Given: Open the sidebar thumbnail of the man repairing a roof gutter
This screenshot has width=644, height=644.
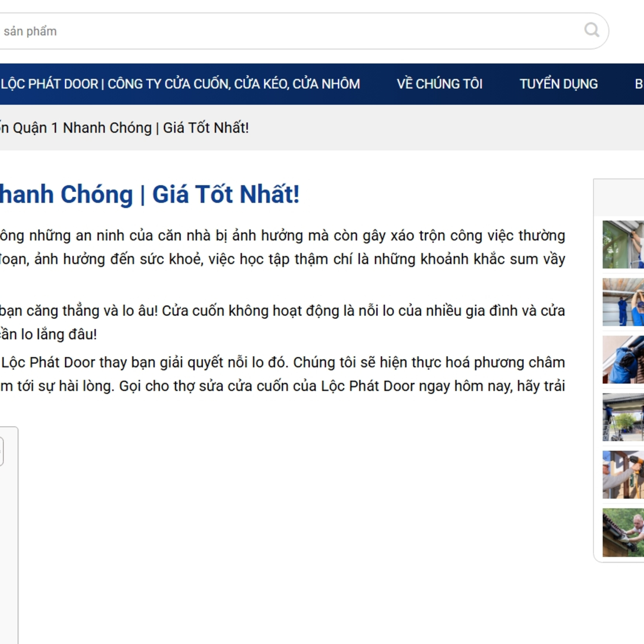Looking at the screenshot, I should click(x=623, y=532).
